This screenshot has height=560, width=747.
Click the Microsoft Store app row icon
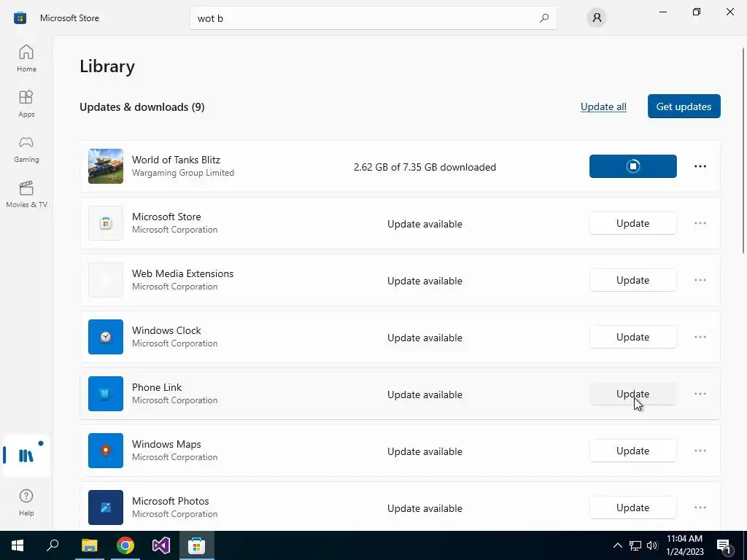coord(106,223)
